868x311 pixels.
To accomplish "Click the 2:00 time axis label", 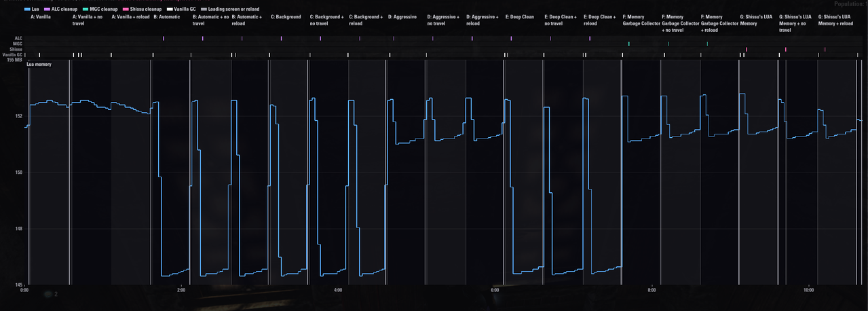I will click(181, 290).
